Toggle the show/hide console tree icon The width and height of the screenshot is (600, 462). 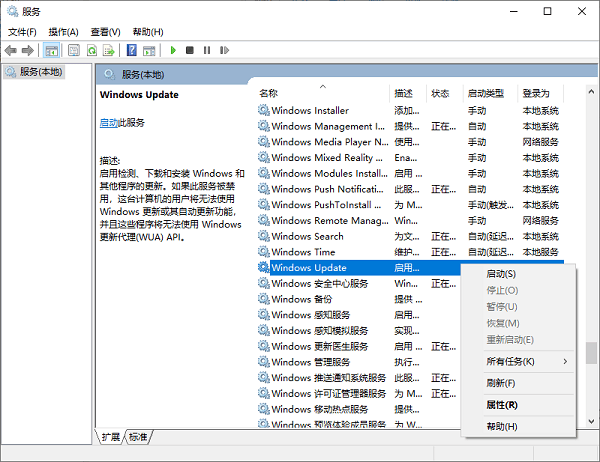pyautogui.click(x=51, y=50)
